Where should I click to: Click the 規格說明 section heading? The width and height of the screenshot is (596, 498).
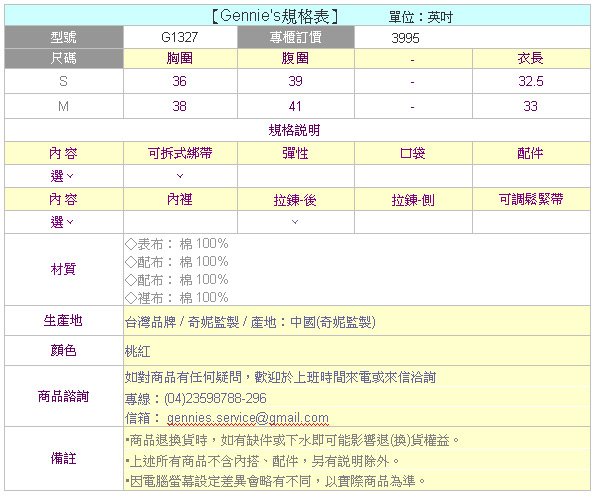[294, 130]
